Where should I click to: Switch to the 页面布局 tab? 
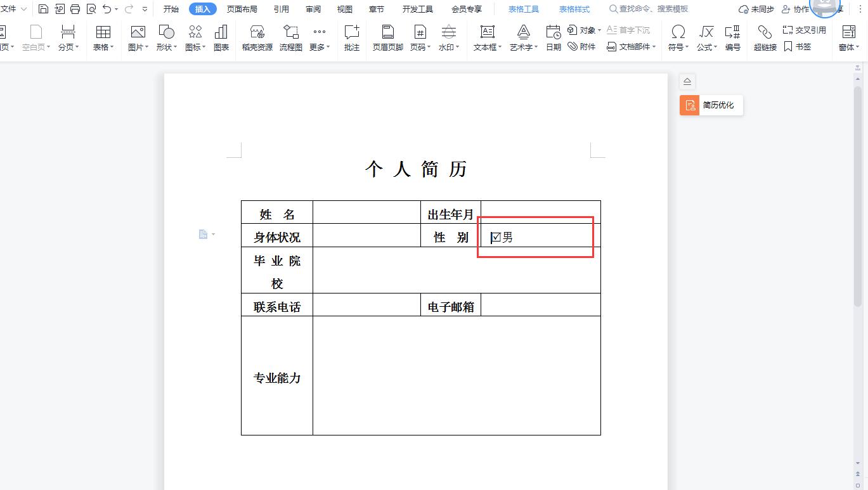point(241,9)
